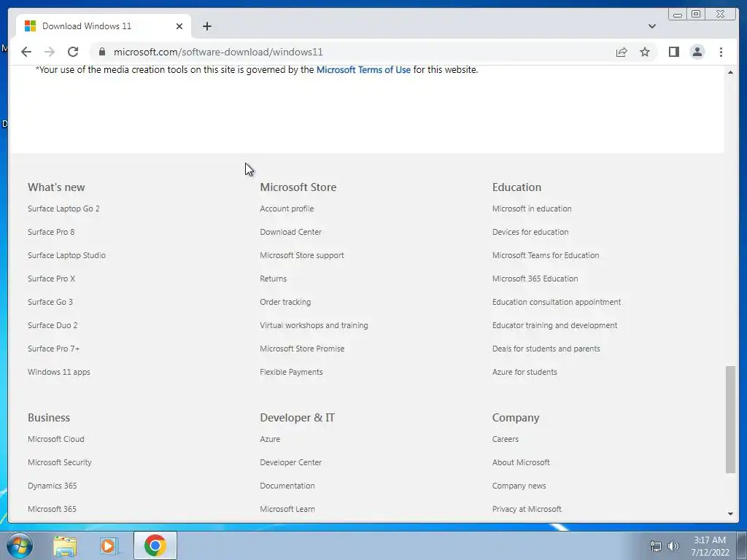
Task: Click the page vertical scrollbar thumb
Action: click(x=730, y=419)
